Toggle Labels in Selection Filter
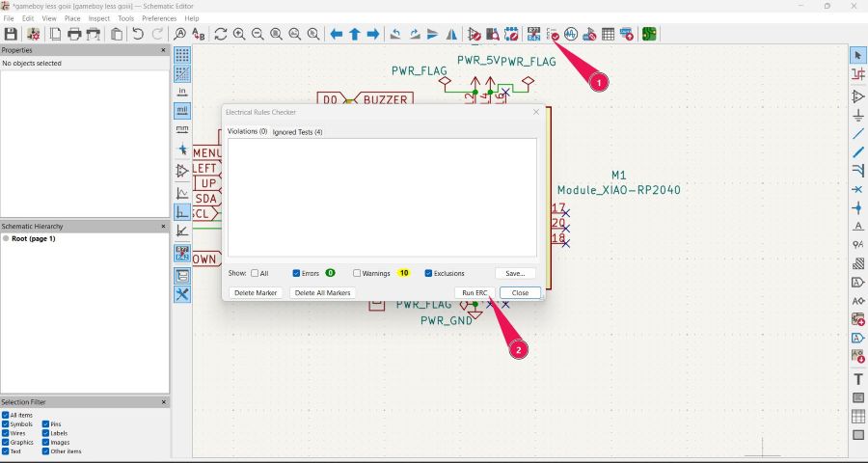 (x=46, y=433)
